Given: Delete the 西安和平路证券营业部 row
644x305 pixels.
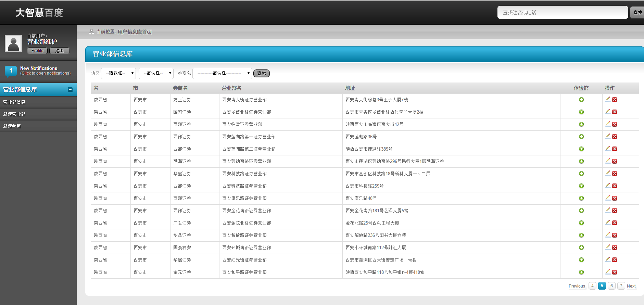Looking at the screenshot, I should [x=615, y=272].
